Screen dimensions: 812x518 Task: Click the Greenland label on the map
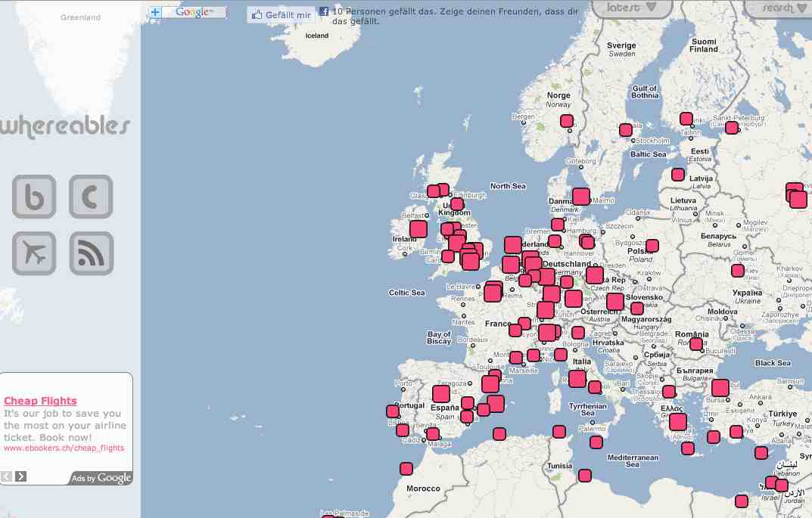coord(80,17)
